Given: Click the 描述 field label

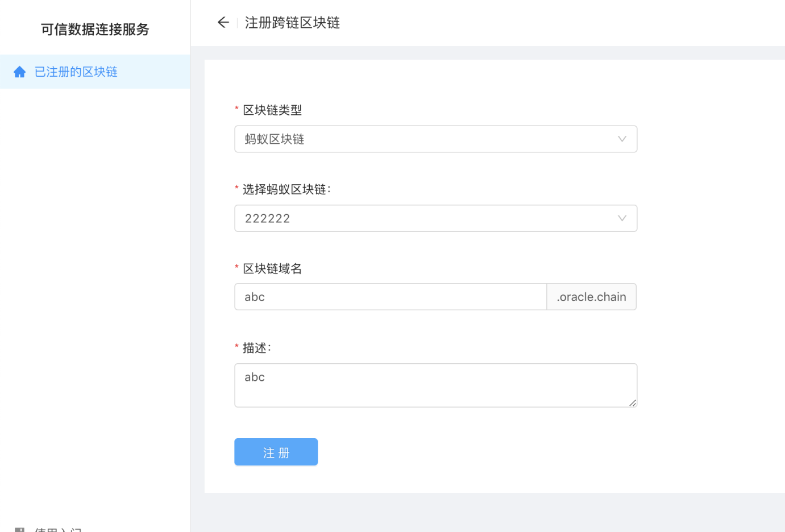Looking at the screenshot, I should tap(256, 348).
